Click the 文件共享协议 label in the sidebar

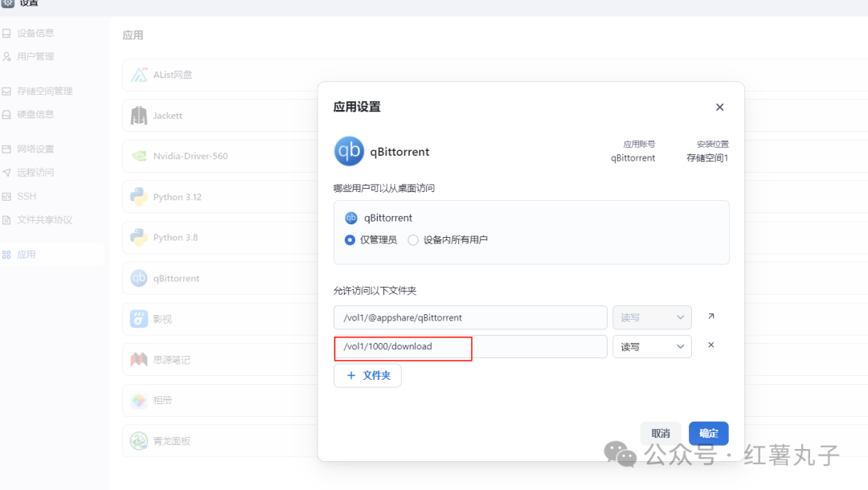point(45,220)
